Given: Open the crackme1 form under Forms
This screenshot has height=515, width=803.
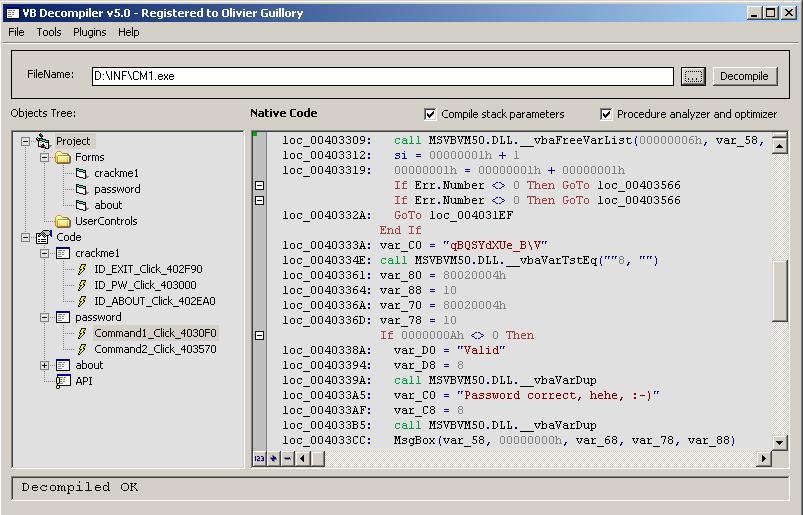Looking at the screenshot, I should [x=116, y=173].
